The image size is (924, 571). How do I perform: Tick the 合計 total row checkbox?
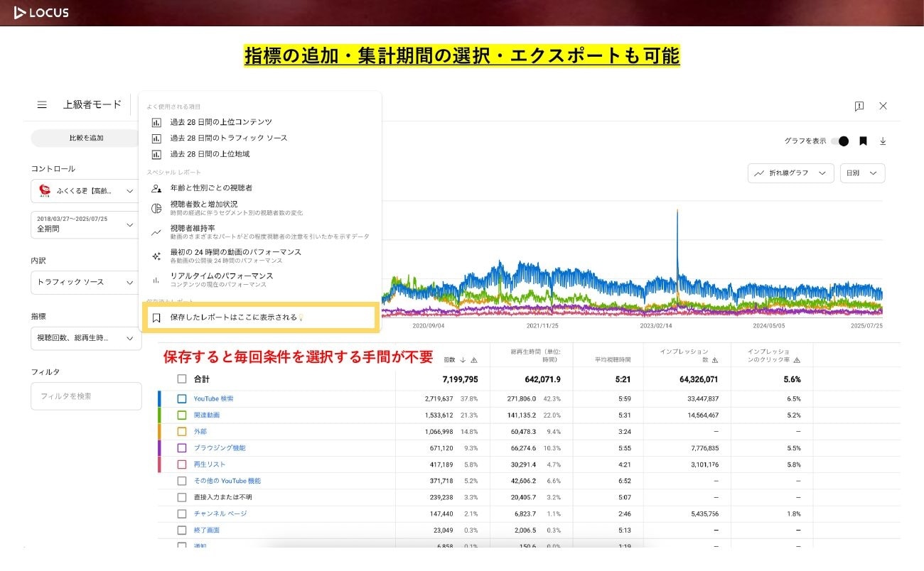(182, 379)
